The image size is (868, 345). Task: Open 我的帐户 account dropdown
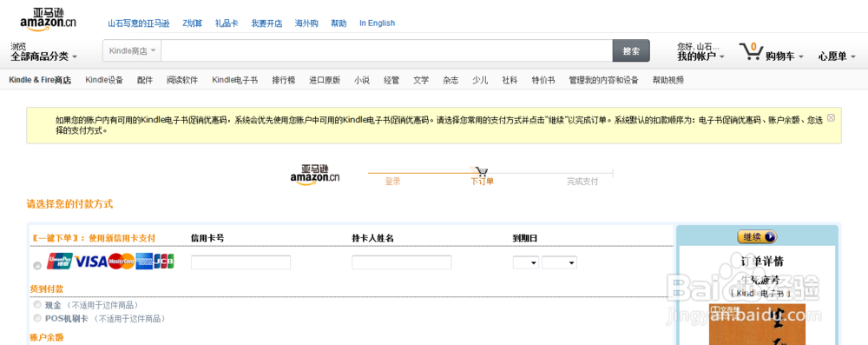click(700, 56)
